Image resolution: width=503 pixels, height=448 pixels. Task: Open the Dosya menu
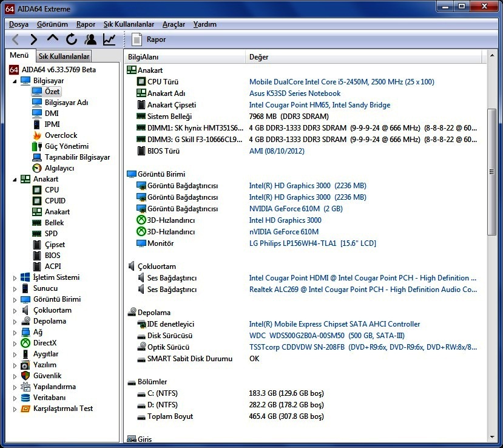tap(19, 24)
